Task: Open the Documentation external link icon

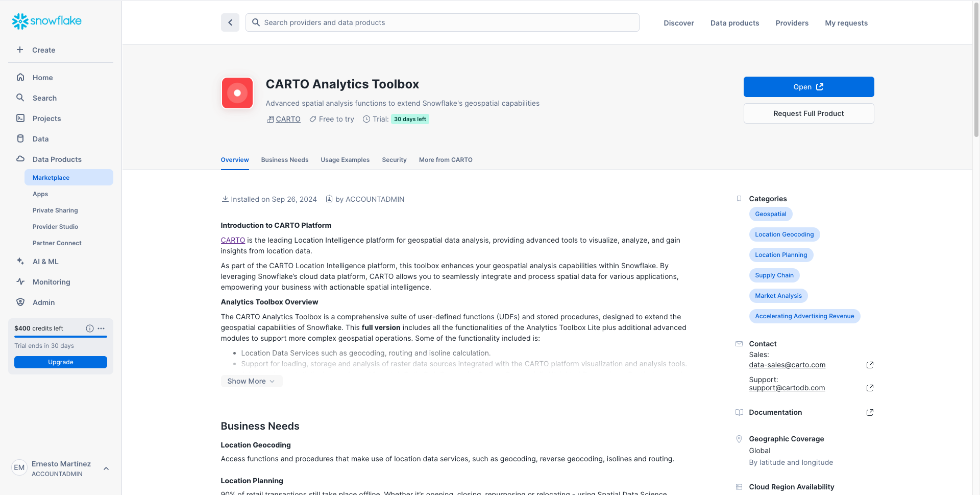Action: (x=870, y=412)
